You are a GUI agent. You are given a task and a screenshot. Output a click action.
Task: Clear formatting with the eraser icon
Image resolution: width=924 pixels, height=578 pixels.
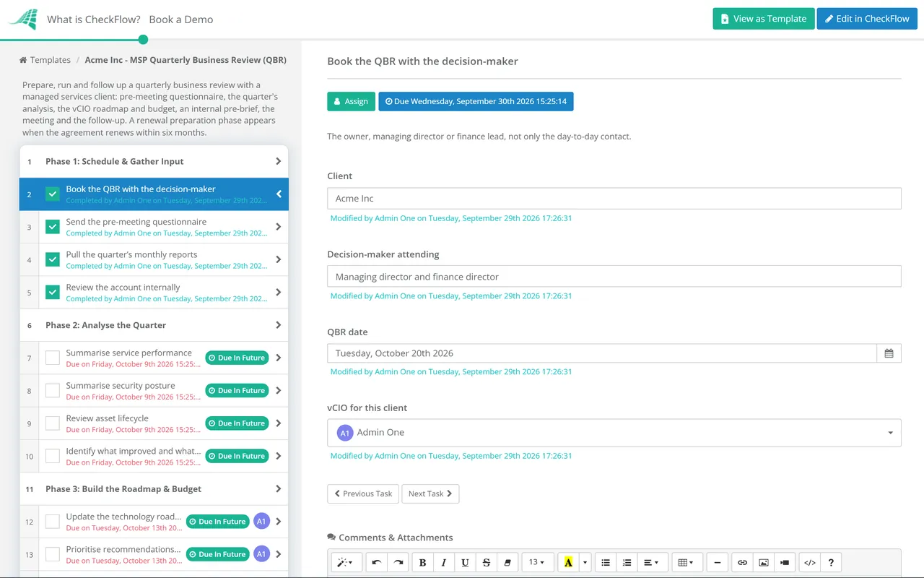(507, 562)
